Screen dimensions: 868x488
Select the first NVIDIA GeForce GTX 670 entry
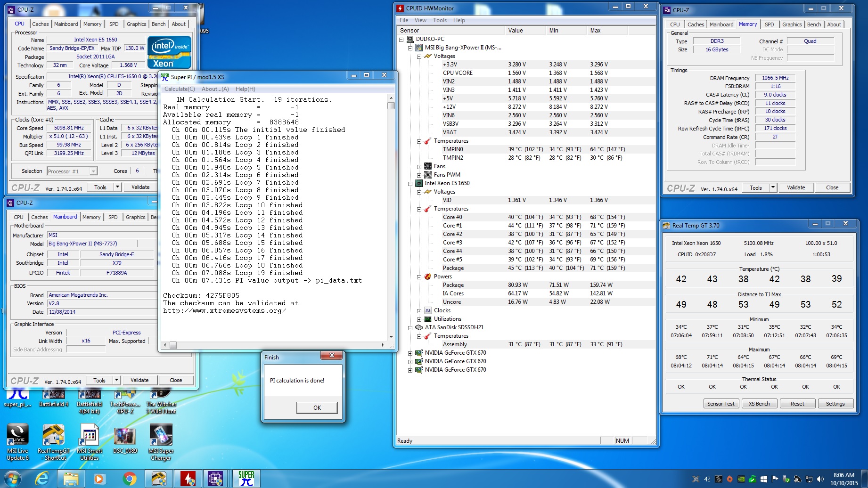click(455, 353)
